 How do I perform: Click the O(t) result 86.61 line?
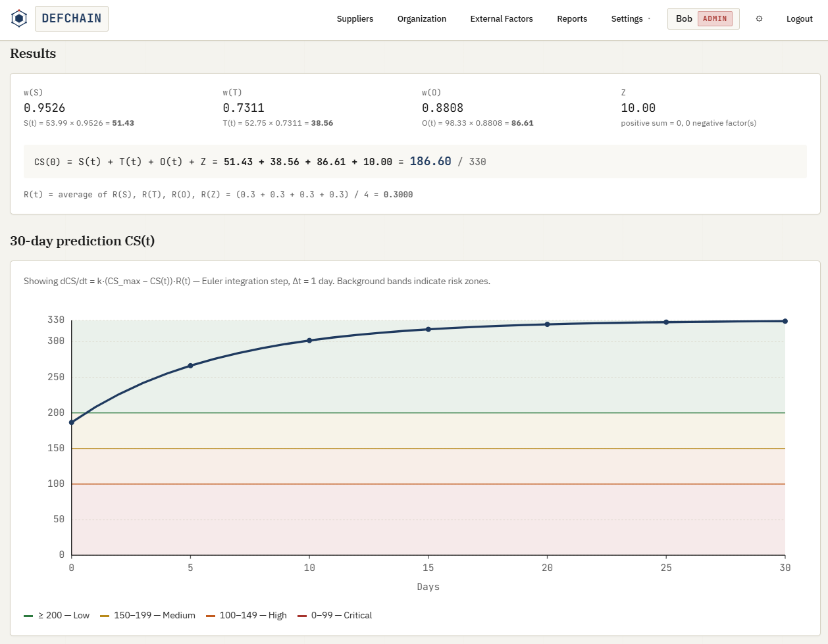pos(478,123)
